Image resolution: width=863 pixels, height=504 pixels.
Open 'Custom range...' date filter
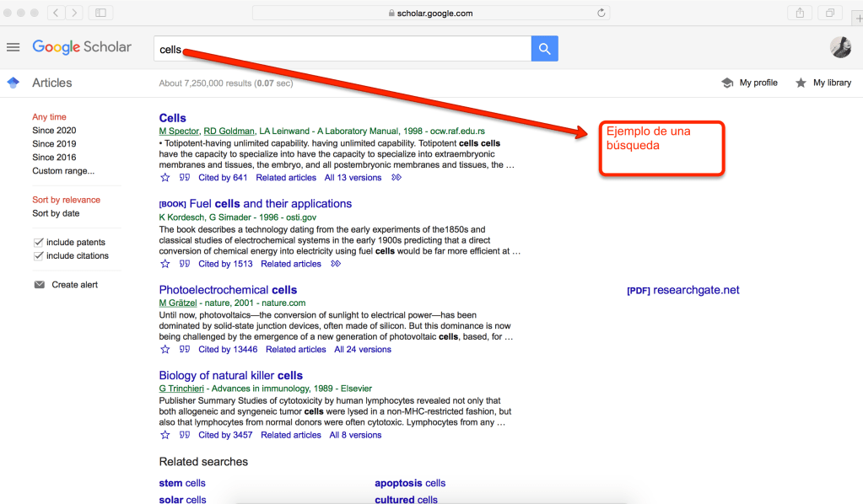[63, 171]
